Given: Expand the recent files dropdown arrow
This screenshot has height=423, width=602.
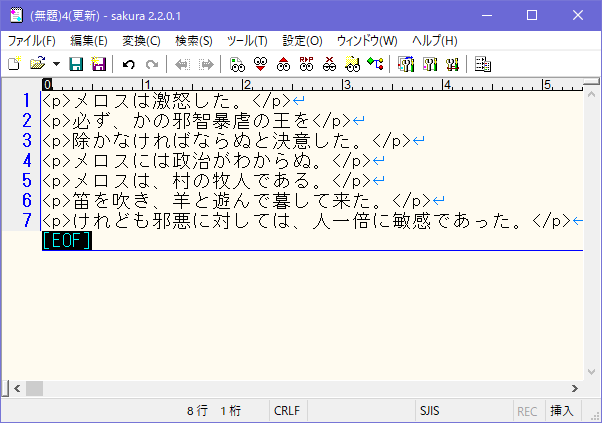Looking at the screenshot, I should point(56,64).
